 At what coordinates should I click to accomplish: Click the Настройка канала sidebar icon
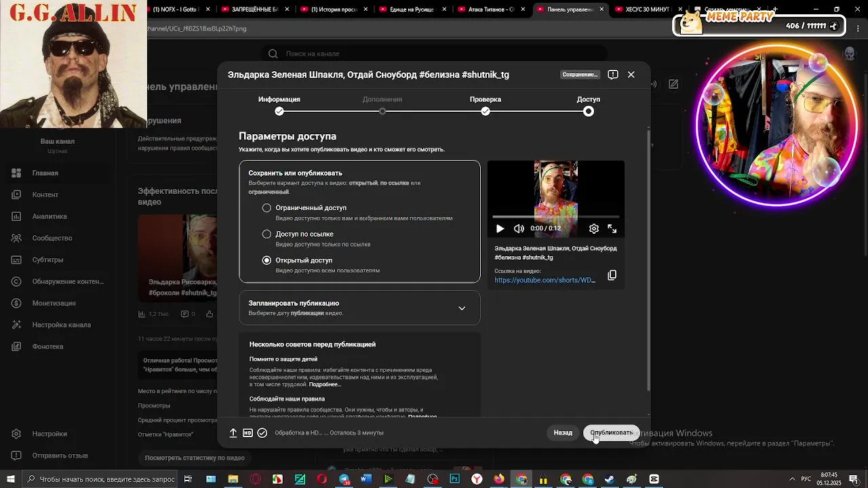point(17,325)
